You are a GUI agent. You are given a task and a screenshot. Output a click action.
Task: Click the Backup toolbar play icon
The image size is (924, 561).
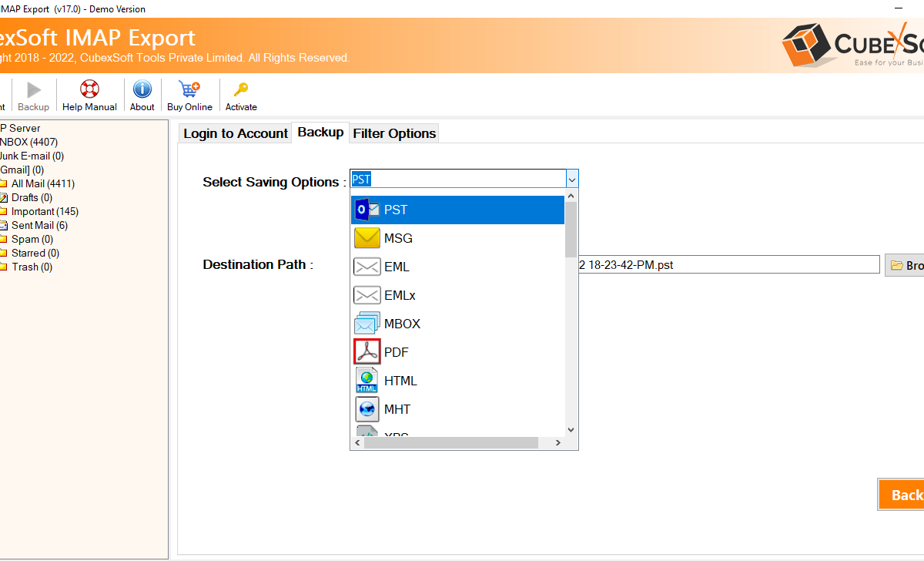coord(33,89)
